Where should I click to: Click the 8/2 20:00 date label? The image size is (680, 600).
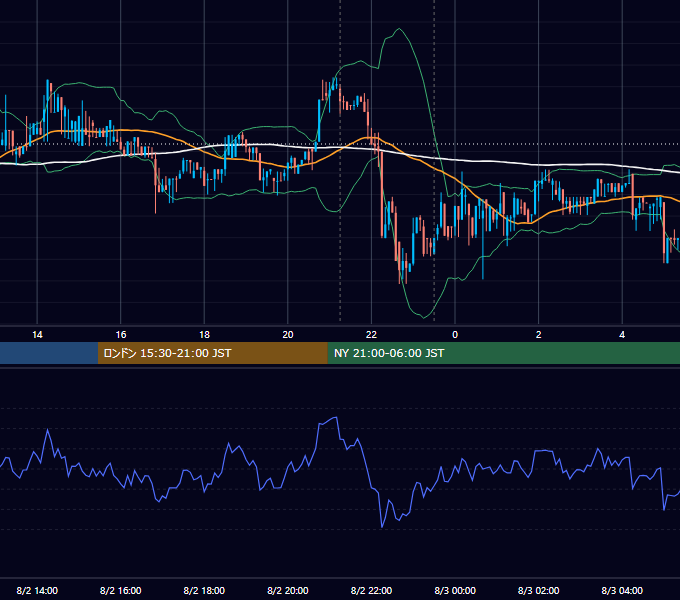point(288,590)
